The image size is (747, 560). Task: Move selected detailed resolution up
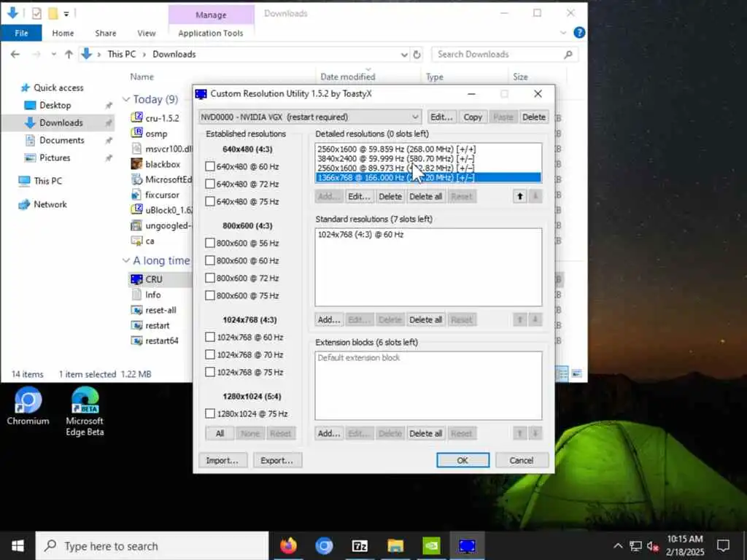click(519, 196)
